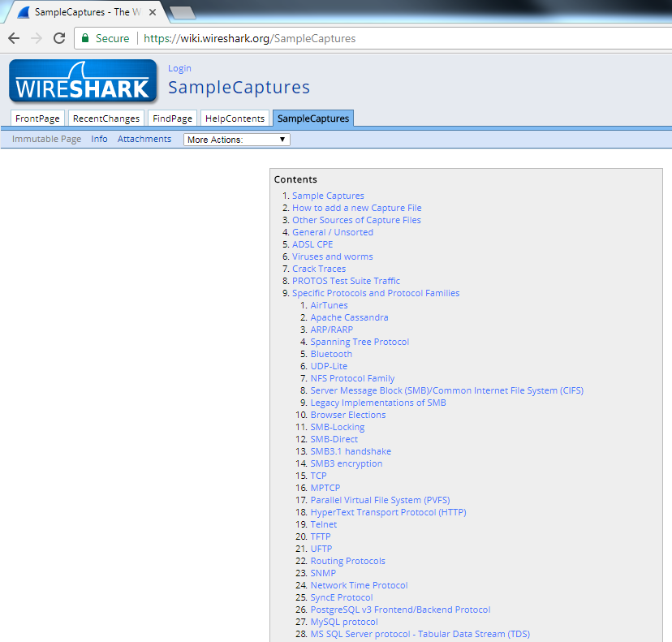Open Parallel Virtual File System (PVFS) link
Viewport: 672px width, 642px height.
pyautogui.click(x=380, y=500)
